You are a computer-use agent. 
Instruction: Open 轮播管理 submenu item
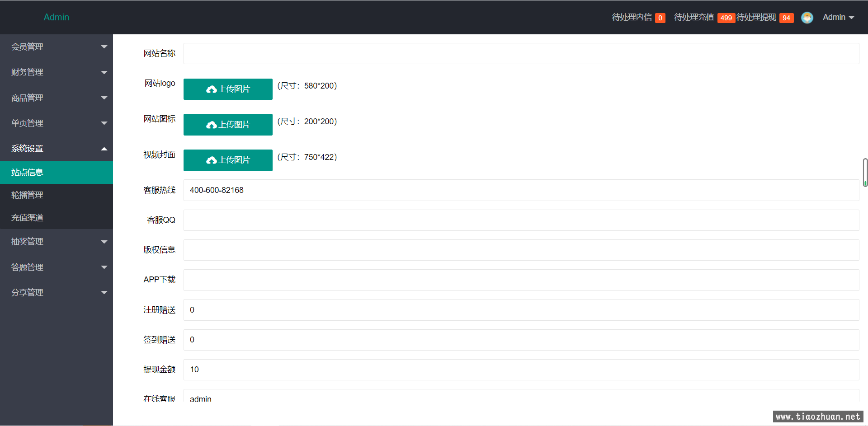coord(57,195)
